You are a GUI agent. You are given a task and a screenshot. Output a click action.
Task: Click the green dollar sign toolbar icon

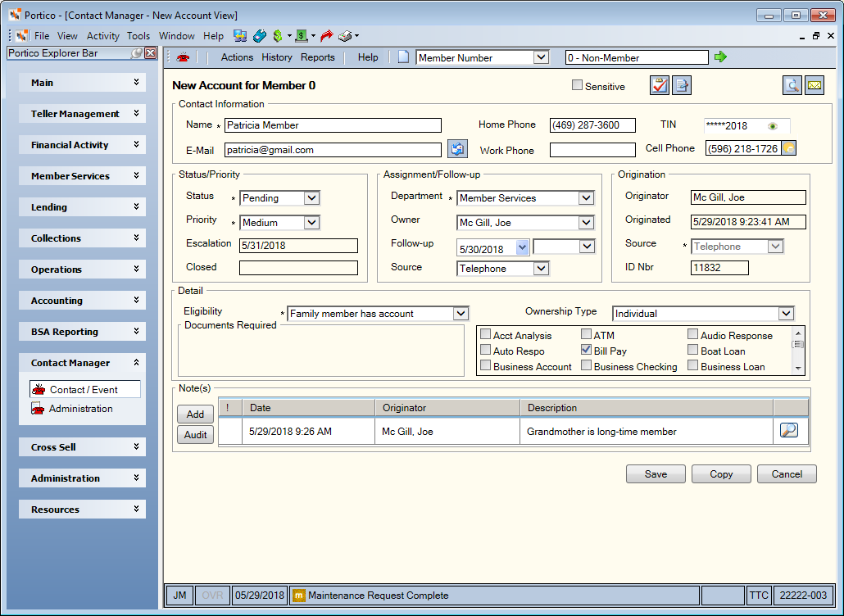click(278, 36)
